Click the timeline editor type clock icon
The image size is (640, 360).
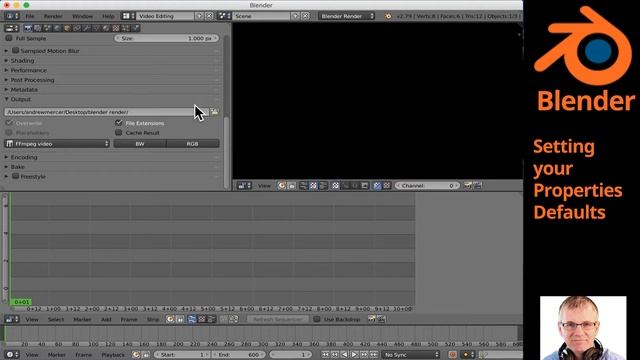point(11,355)
